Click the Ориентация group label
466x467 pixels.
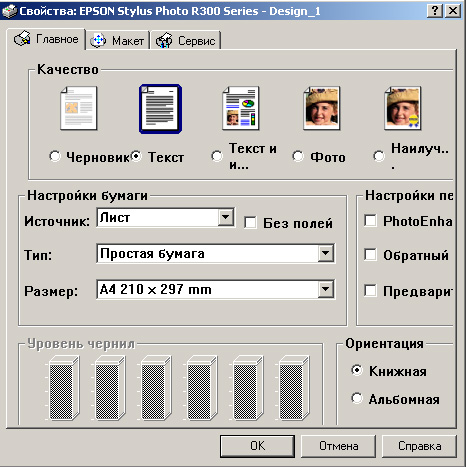click(384, 343)
